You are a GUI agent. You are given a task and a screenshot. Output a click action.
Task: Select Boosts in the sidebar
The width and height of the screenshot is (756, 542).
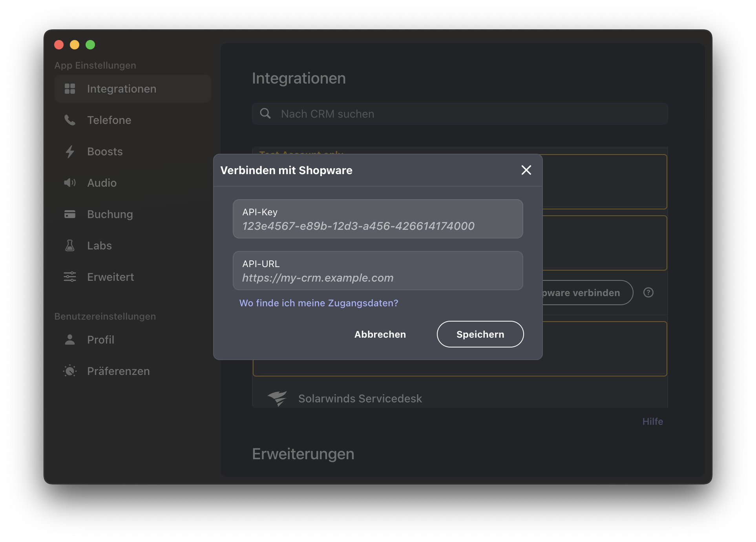[x=133, y=152]
